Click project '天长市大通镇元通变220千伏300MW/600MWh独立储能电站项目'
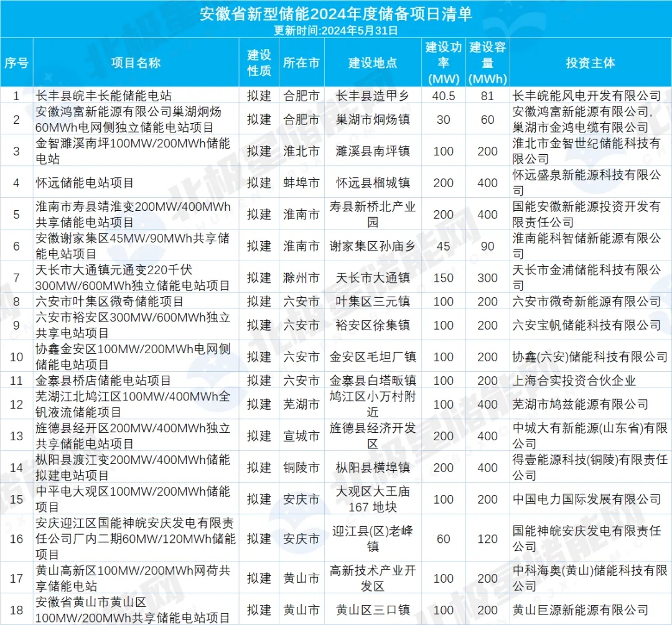Screen dimensions: 672x625 coord(133,277)
